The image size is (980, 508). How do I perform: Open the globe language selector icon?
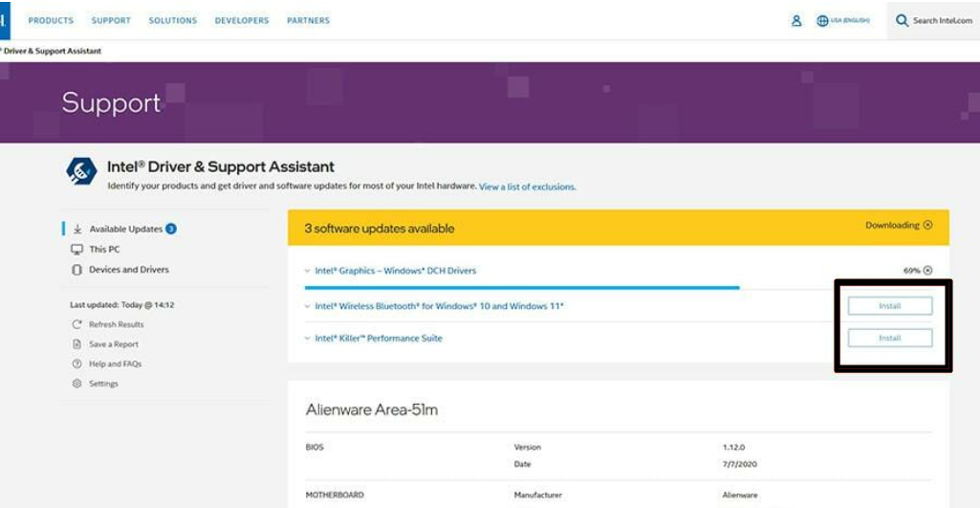point(822,20)
